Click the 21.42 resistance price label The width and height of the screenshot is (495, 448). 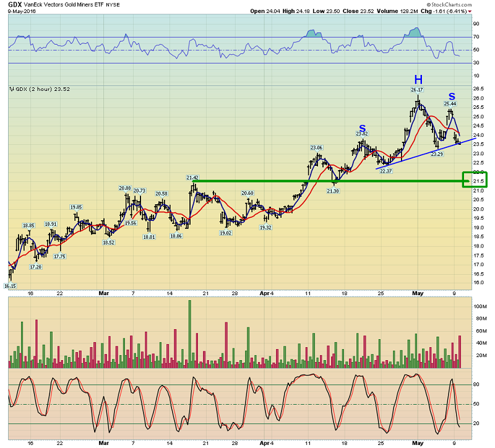[192, 178]
